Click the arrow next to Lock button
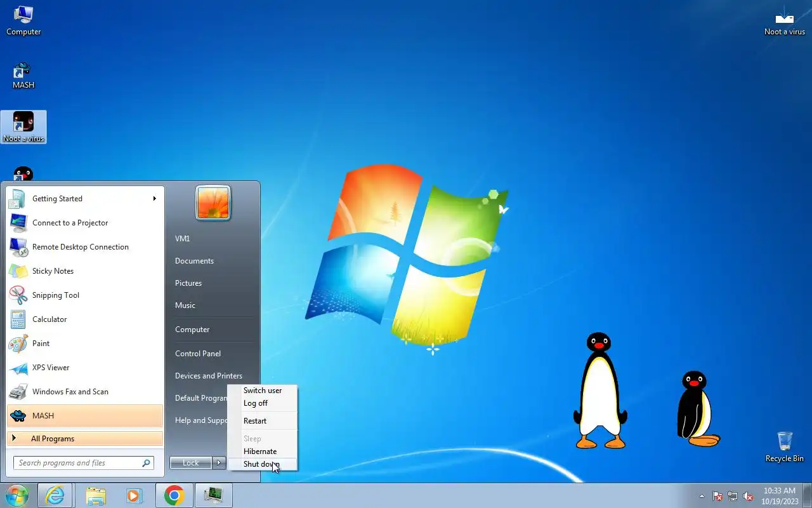Image resolution: width=812 pixels, height=508 pixels. [x=219, y=463]
